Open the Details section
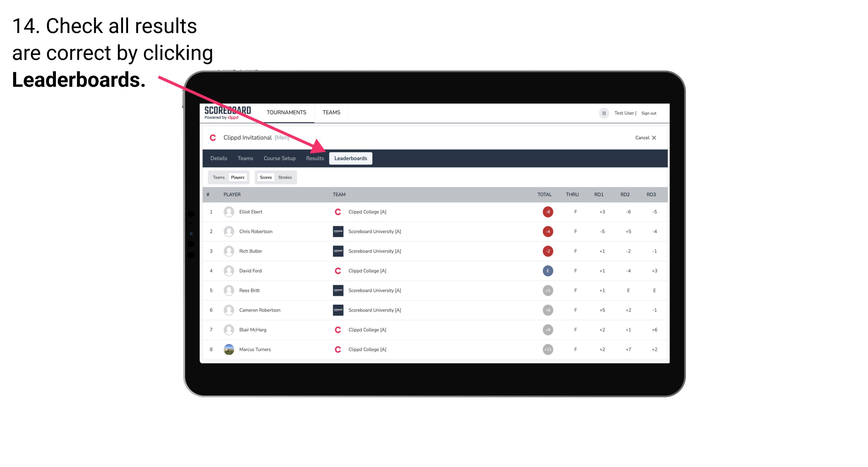 219,158
